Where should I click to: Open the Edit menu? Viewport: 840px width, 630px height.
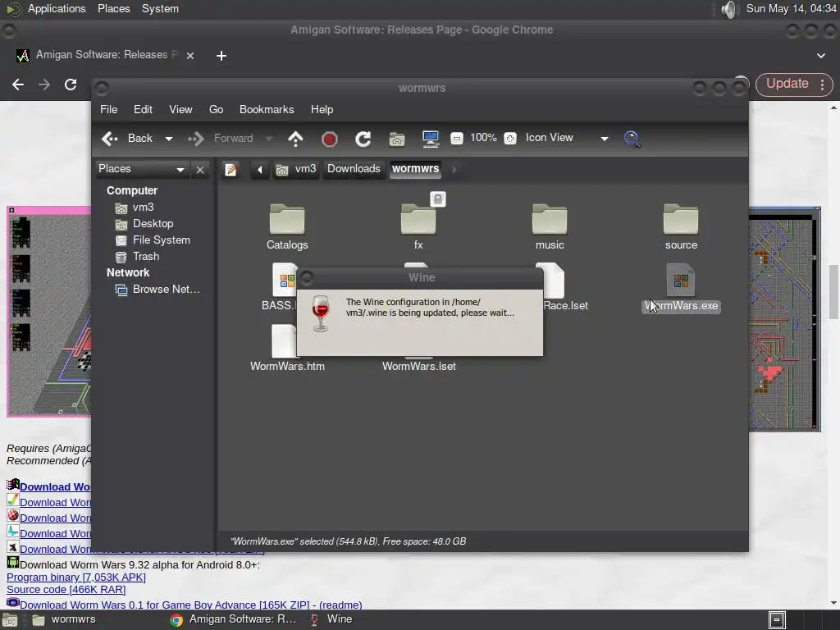coord(143,109)
